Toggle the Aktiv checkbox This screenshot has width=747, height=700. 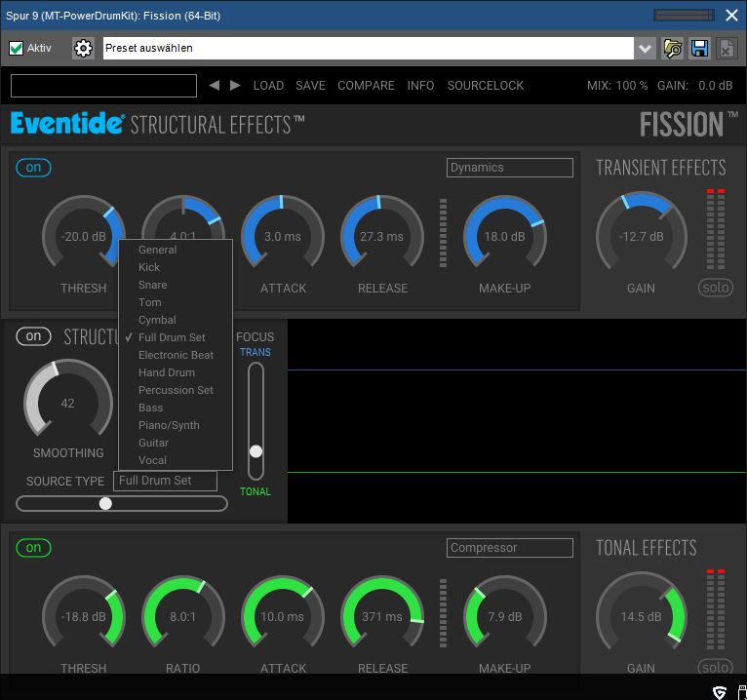(x=16, y=48)
